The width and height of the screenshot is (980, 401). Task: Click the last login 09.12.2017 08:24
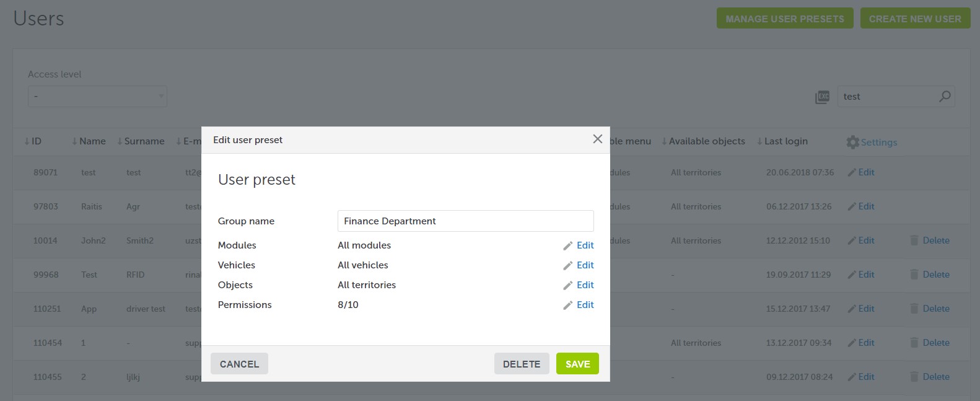click(x=799, y=377)
